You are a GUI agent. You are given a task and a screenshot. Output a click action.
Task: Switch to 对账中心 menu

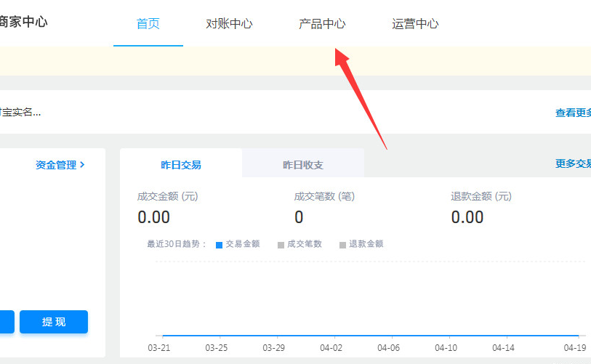coord(229,24)
